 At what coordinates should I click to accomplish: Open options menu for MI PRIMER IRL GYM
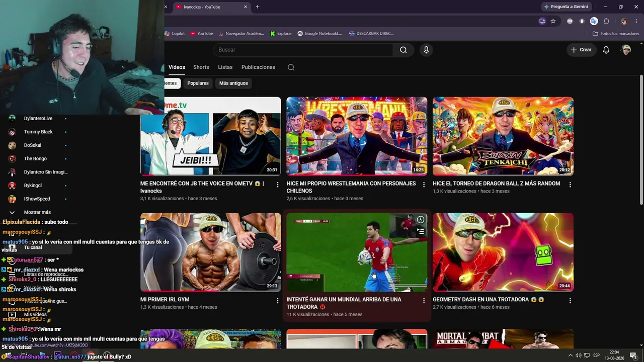(x=277, y=301)
